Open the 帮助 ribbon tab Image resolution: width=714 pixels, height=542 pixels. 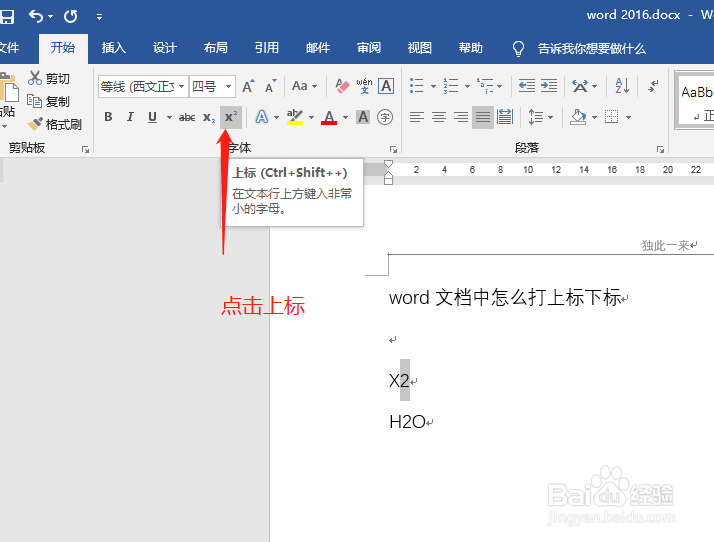click(x=470, y=47)
